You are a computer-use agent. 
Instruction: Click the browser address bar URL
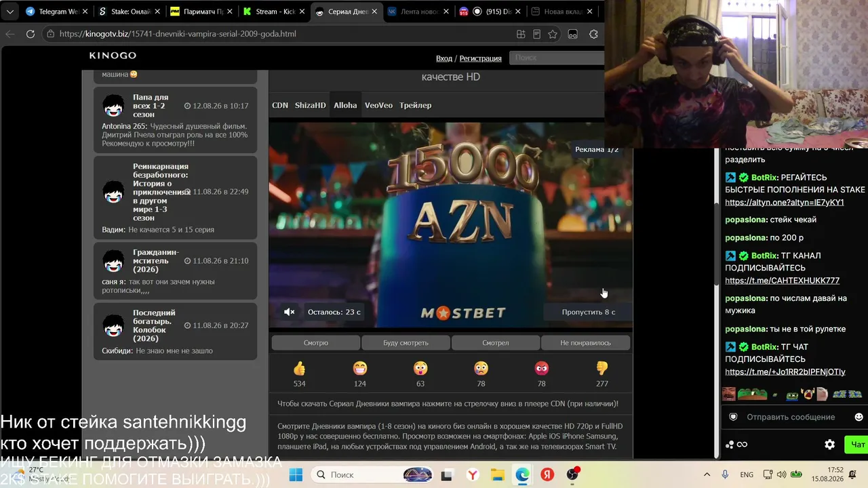point(178,34)
